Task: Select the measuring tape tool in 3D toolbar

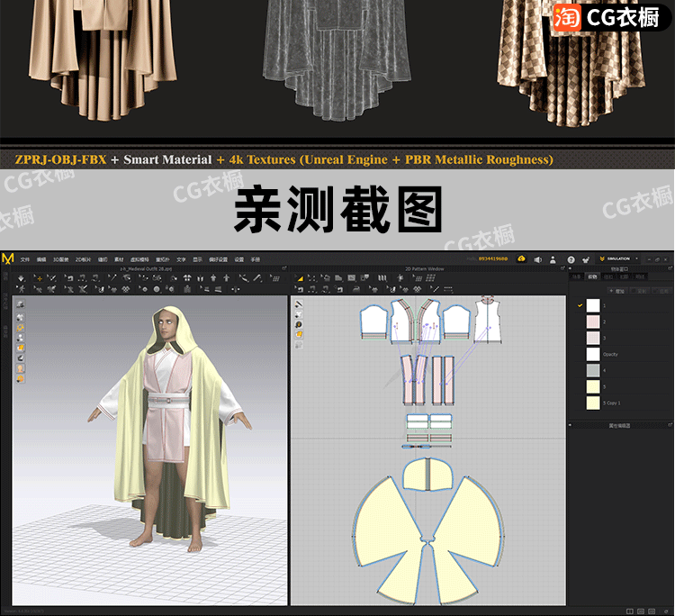Action: coord(257,278)
